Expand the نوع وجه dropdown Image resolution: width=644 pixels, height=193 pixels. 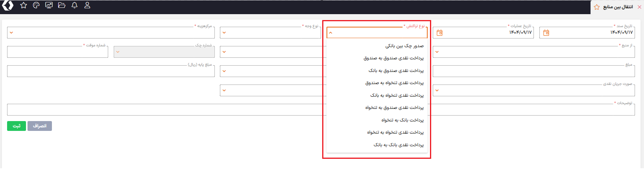pos(224,33)
